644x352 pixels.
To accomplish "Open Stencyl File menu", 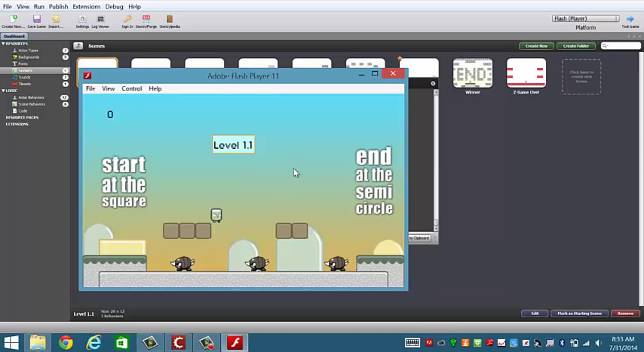I will 7,6.
